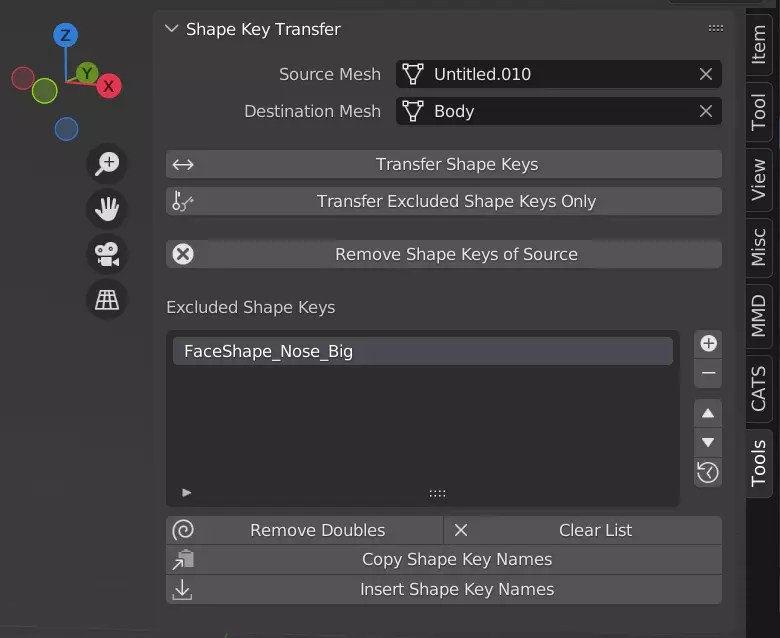
Task: Grab the excluded list resize grip
Action: (x=437, y=494)
